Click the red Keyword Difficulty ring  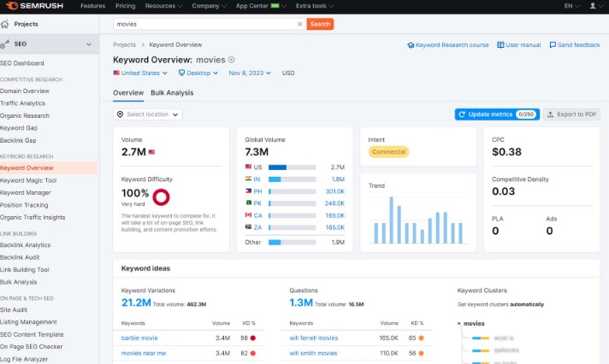click(161, 197)
